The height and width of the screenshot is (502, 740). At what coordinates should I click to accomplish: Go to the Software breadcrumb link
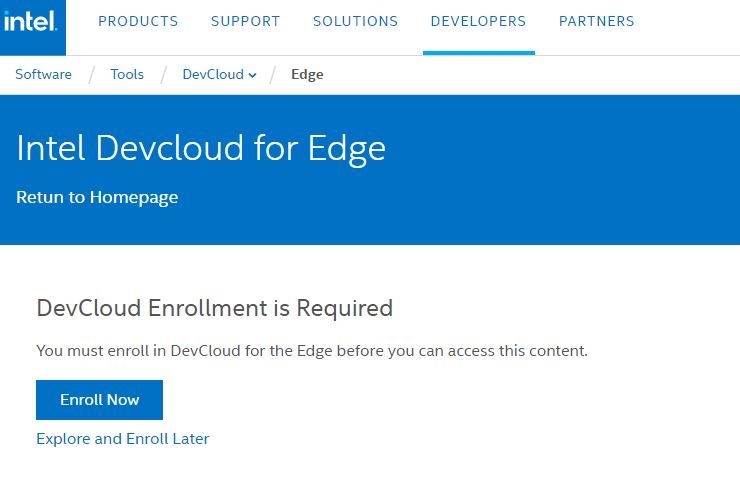tap(43, 74)
